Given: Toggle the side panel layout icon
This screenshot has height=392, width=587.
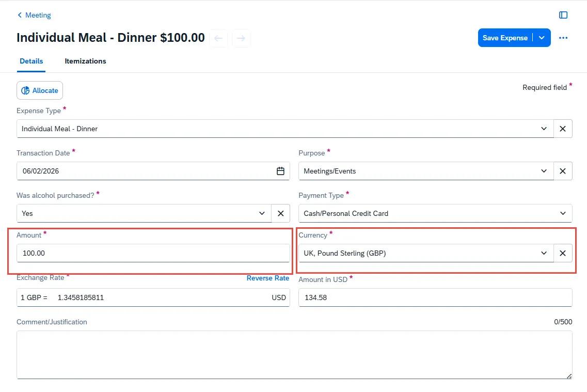Looking at the screenshot, I should coord(563,15).
